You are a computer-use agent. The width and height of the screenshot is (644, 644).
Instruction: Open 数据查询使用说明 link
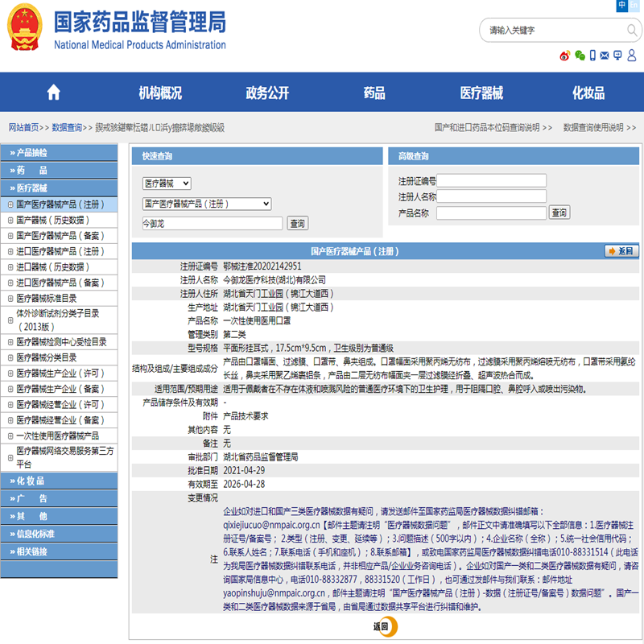(x=593, y=127)
